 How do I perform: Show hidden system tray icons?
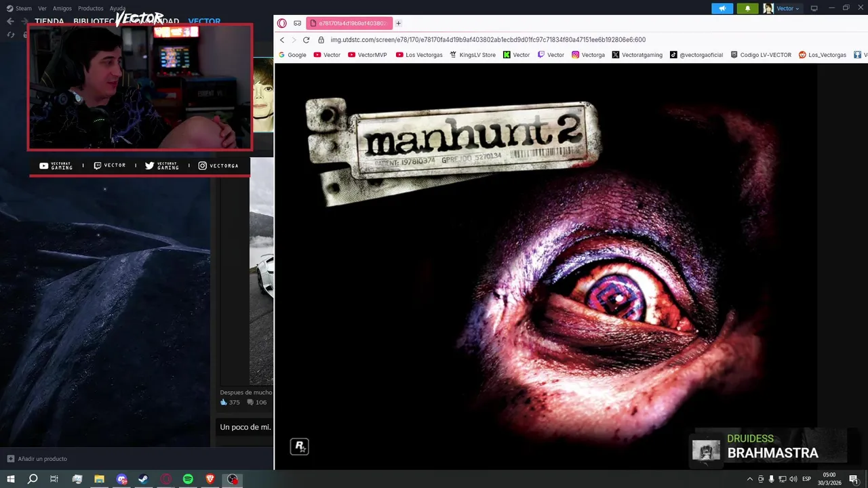(750, 479)
